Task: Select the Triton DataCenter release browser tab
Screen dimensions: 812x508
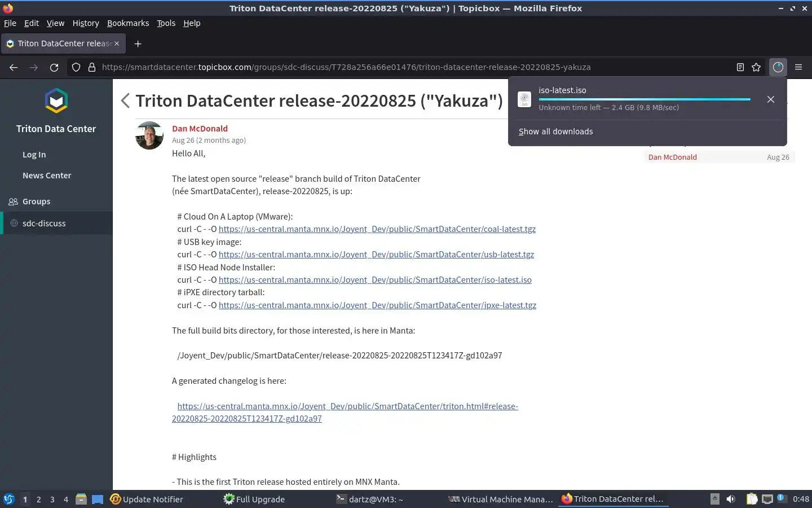Action: pos(63,43)
